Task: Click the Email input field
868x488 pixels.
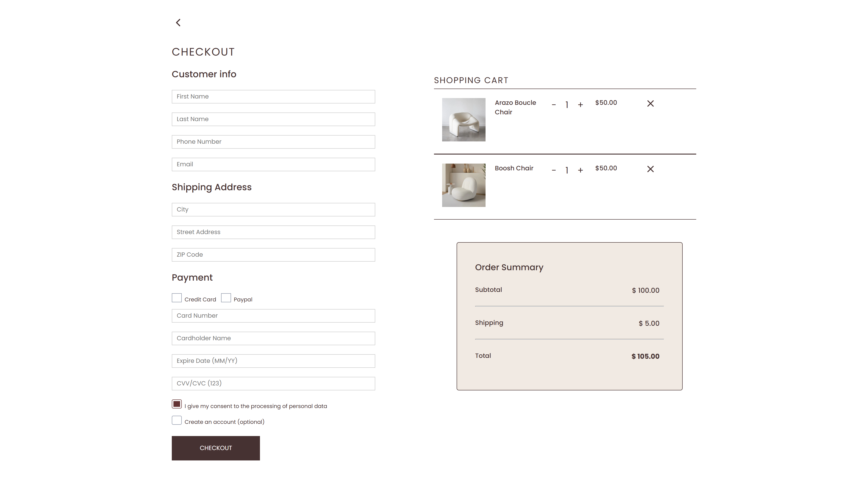Action: [273, 164]
